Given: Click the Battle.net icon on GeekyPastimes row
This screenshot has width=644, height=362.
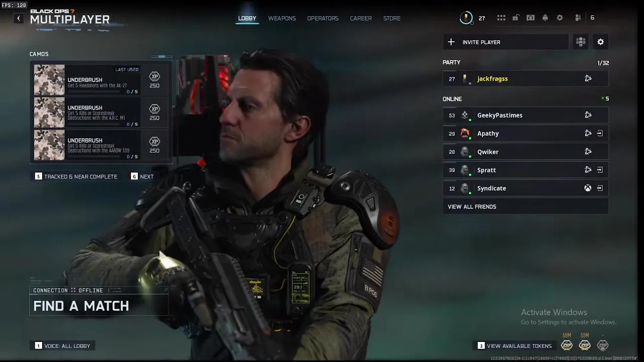Looking at the screenshot, I should tap(588, 115).
